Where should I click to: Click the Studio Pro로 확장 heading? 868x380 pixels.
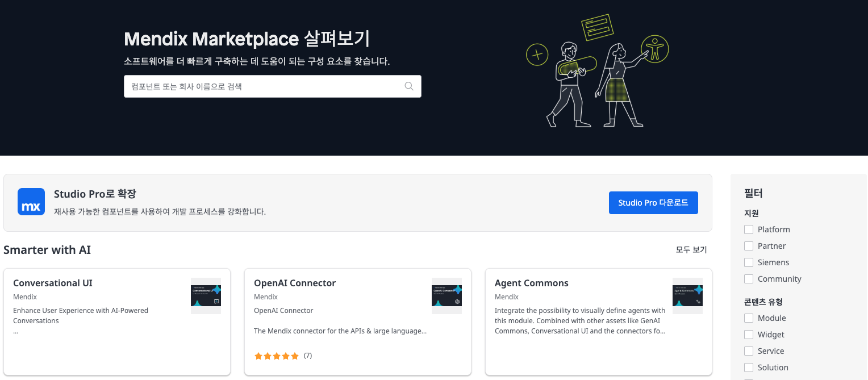(95, 194)
